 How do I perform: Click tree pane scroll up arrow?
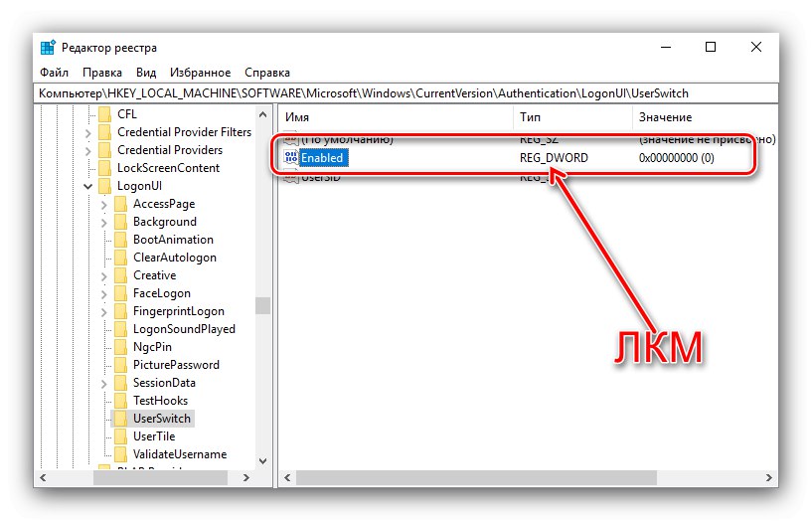coord(262,114)
